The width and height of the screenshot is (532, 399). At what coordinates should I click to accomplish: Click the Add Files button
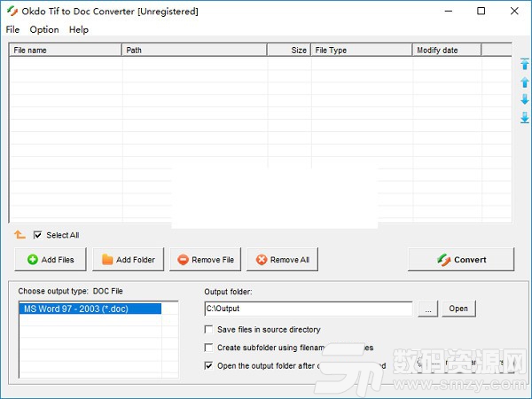[51, 260]
